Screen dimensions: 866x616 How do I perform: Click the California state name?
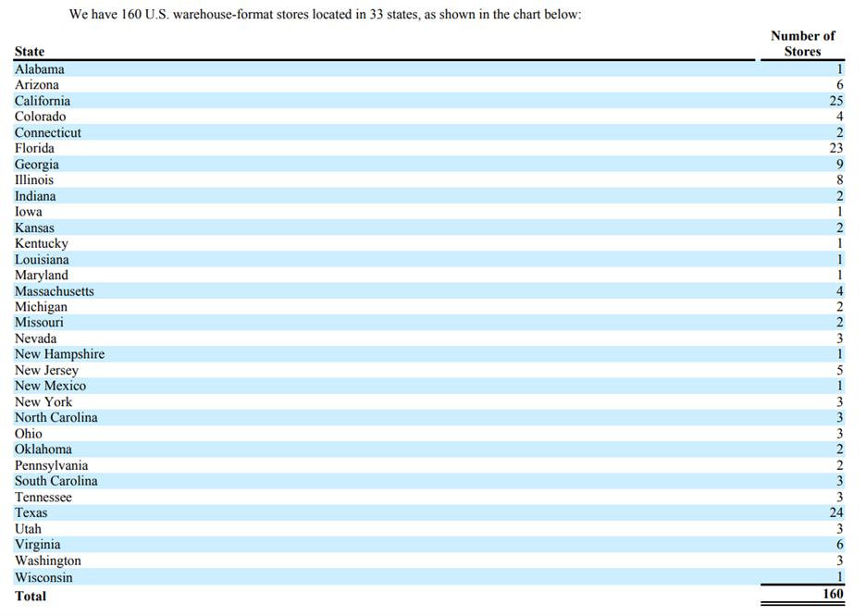pos(43,101)
